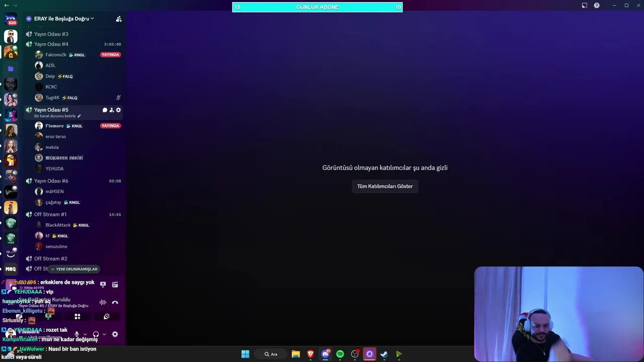Open the Discord inbox icon in title bar
This screenshot has width=644, height=362.
(585, 6)
